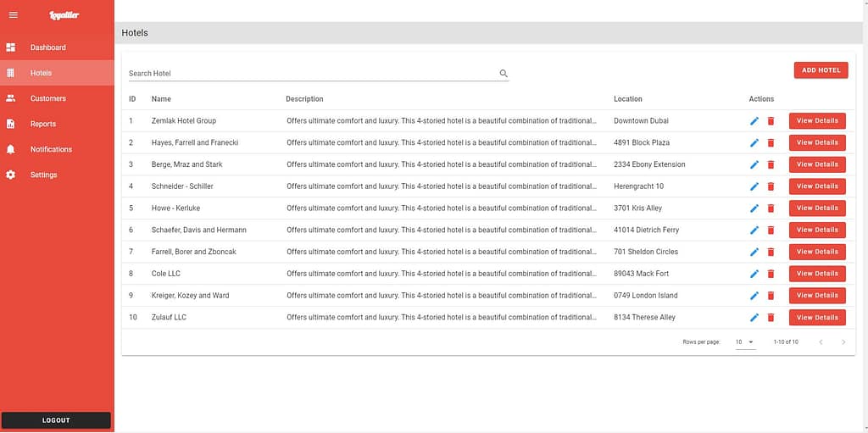Click the Search Hotel input field

pos(309,74)
